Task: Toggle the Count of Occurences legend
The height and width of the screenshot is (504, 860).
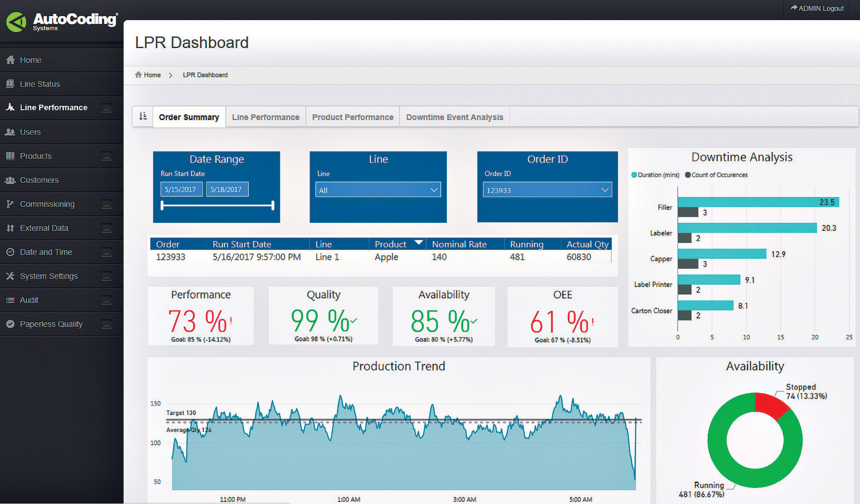Action: click(x=716, y=175)
